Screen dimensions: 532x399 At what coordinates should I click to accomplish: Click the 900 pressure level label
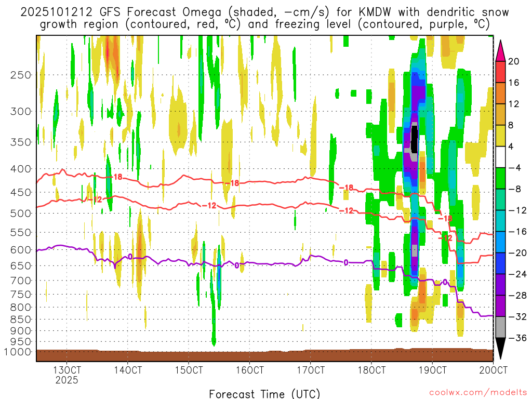(21, 331)
